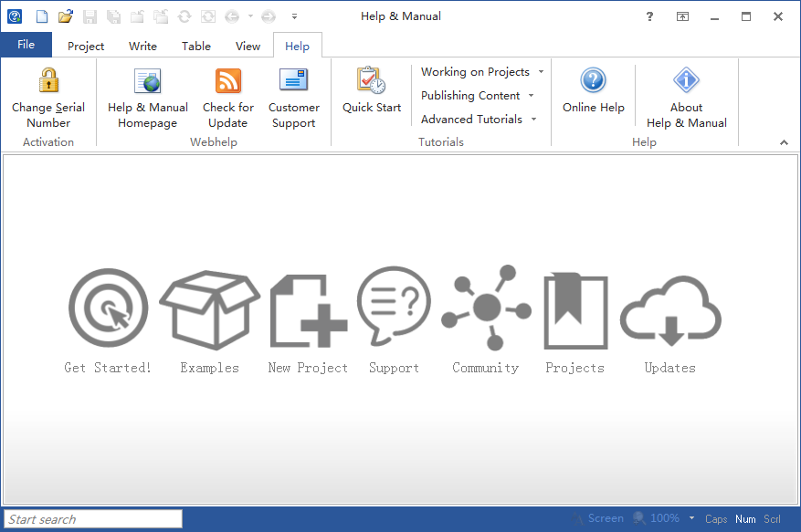Click the Num indicator in the status bar
This screenshot has width=801, height=532.
pyautogui.click(x=745, y=518)
